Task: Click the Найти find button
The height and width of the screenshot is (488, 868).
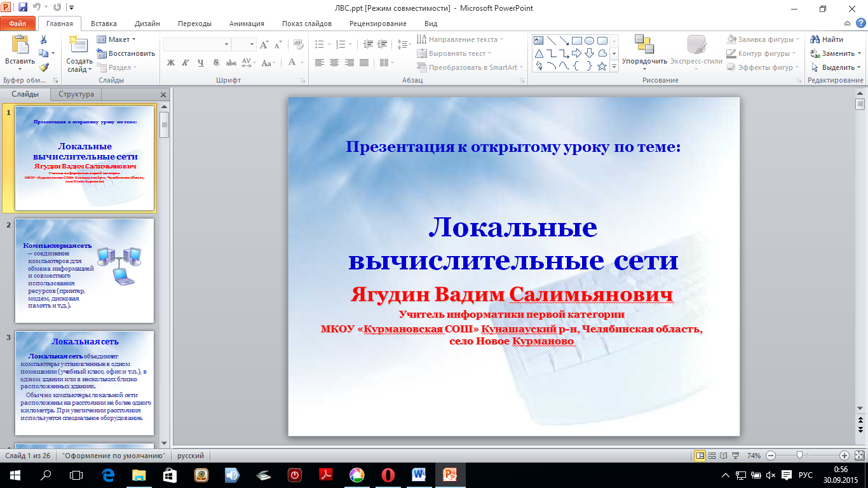Action: [x=828, y=39]
